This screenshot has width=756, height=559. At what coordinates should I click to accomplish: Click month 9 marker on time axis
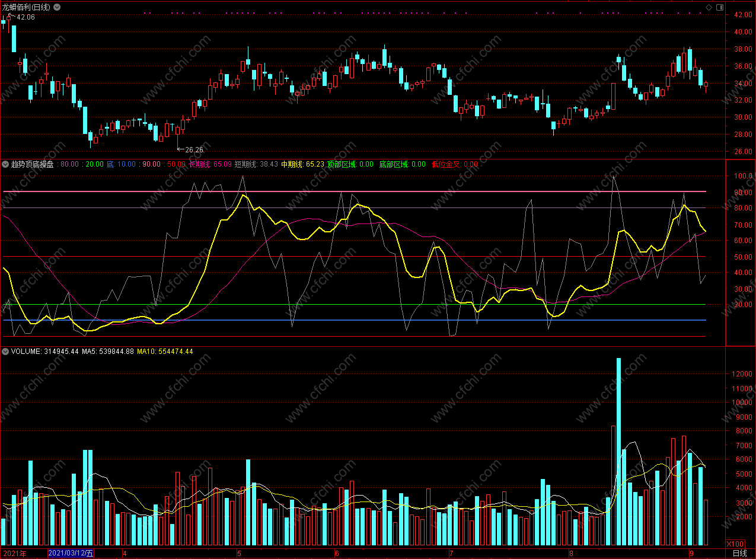pyautogui.click(x=691, y=554)
